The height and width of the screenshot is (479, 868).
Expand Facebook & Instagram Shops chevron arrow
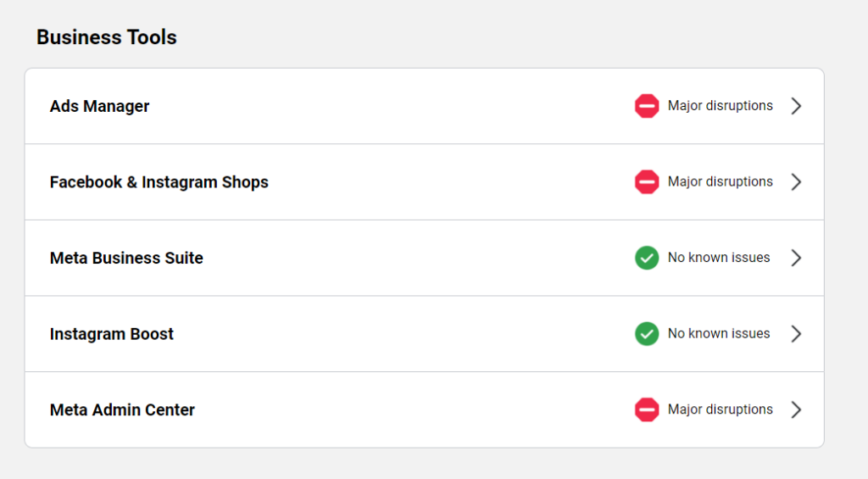coord(796,181)
